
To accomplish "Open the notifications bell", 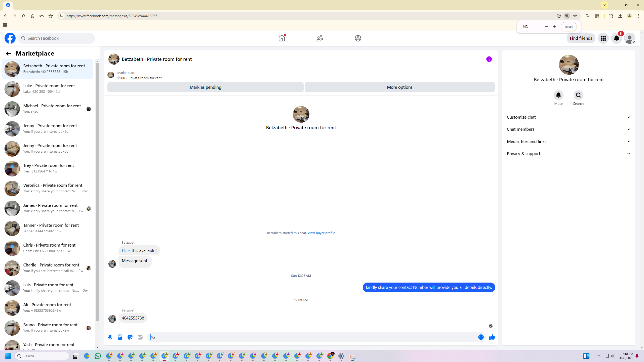I will tap(616, 38).
